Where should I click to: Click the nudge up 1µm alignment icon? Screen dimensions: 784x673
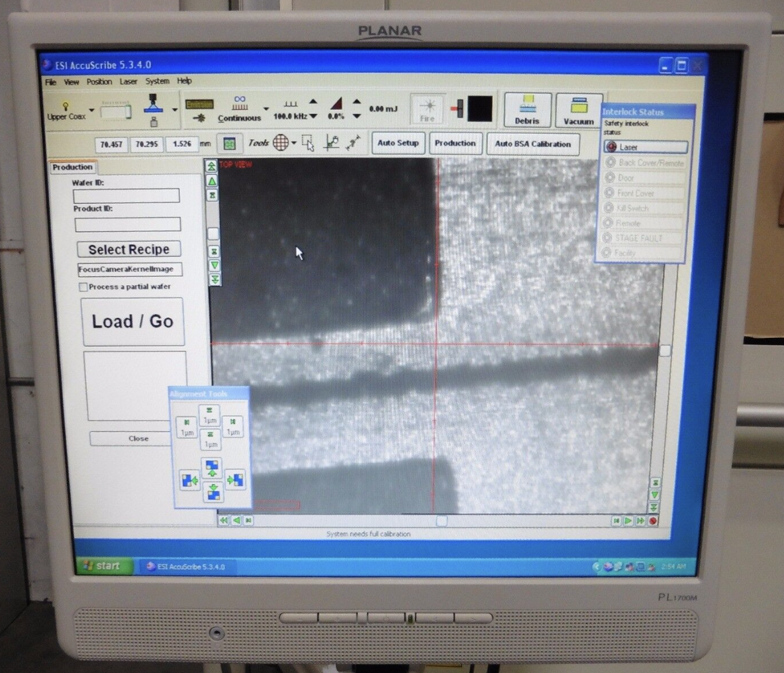pyautogui.click(x=211, y=415)
